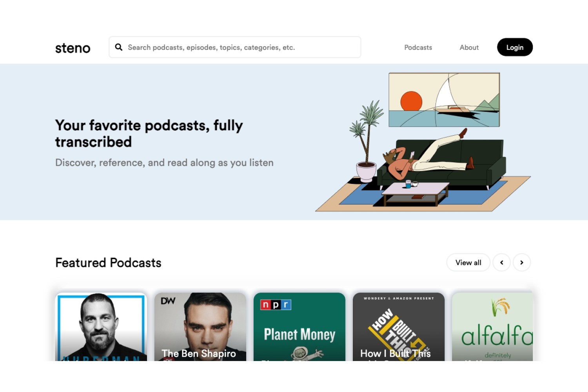Click the sailboat painting in hero illustration
Viewport: 588px width, 392px height.
coord(444,100)
